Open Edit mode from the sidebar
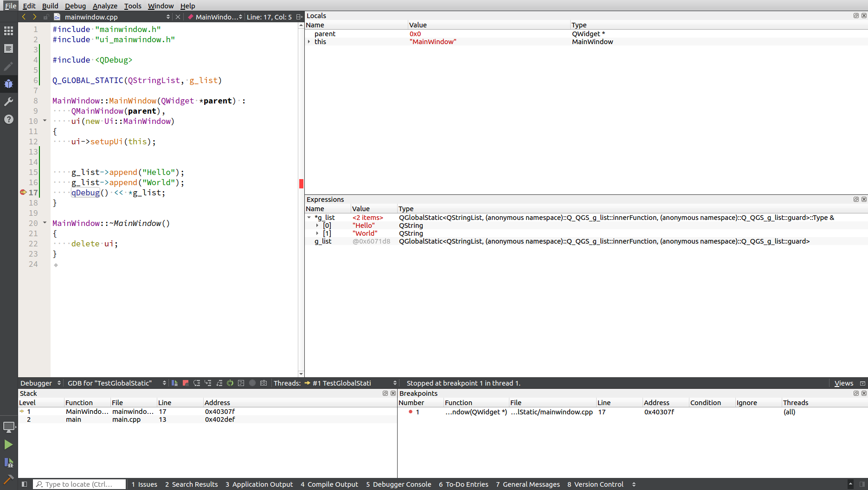 [8, 49]
